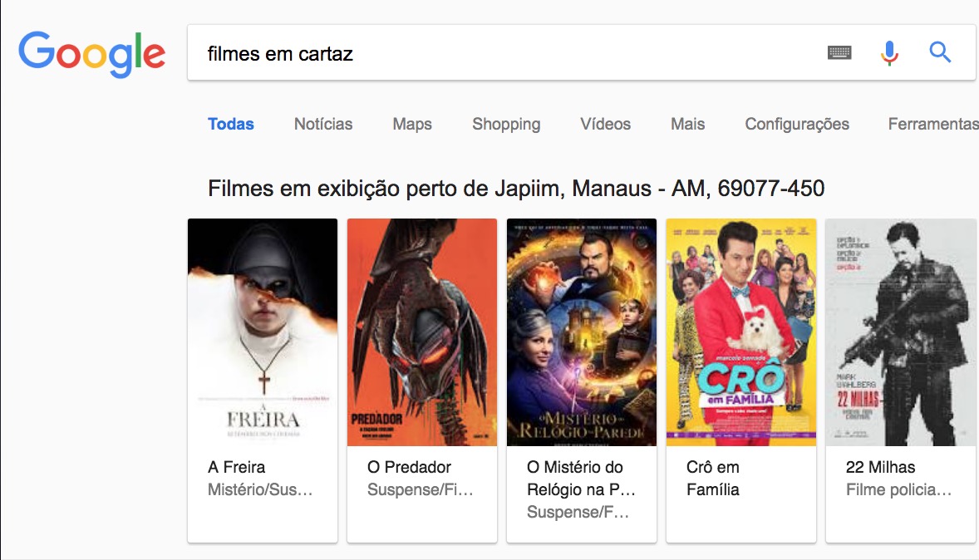This screenshot has width=979, height=560.
Task: Select the Shopping tab
Action: click(x=506, y=124)
